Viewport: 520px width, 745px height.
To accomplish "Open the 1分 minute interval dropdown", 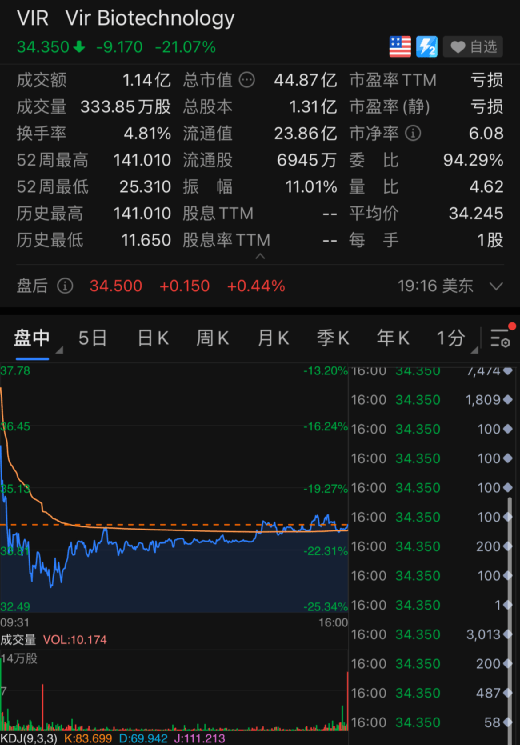I will [x=456, y=339].
